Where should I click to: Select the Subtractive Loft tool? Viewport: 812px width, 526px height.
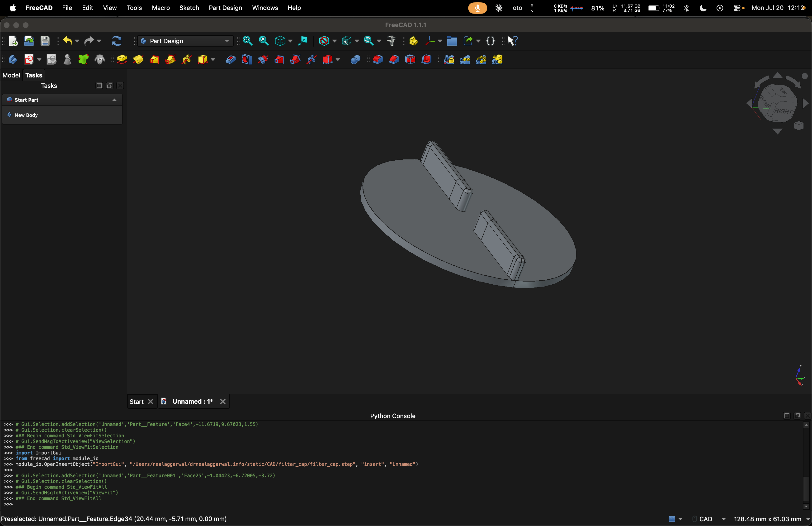click(x=279, y=60)
